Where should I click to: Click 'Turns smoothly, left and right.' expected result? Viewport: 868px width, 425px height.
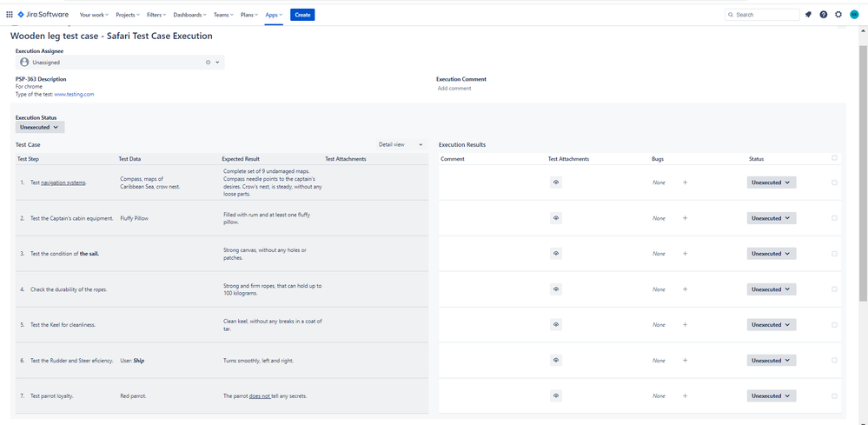coord(259,361)
